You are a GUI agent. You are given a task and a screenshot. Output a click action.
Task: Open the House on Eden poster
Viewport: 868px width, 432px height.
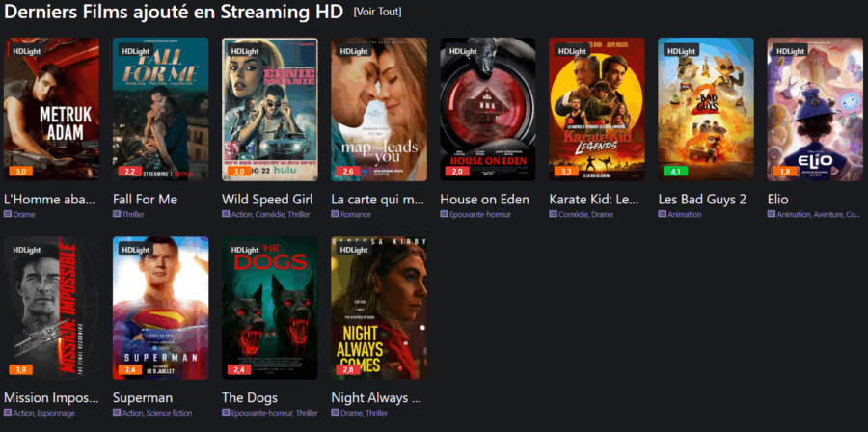pyautogui.click(x=488, y=109)
